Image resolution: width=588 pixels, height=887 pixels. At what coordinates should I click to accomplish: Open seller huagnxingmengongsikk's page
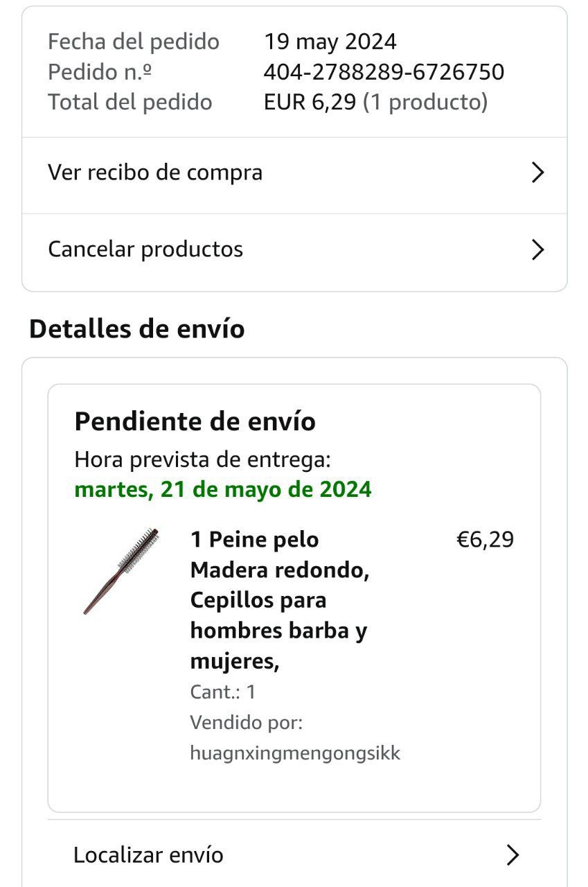[295, 753]
